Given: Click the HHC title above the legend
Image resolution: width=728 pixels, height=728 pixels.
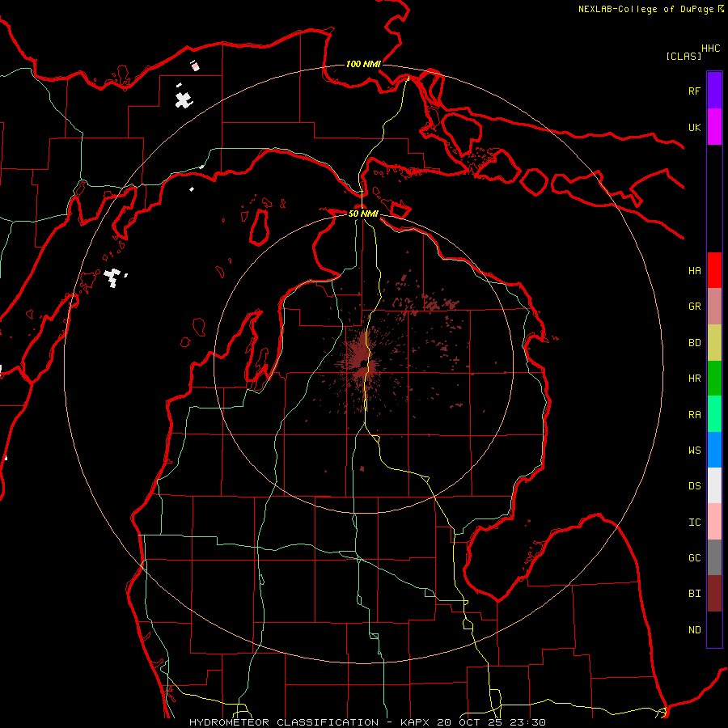Looking at the screenshot, I should [711, 49].
